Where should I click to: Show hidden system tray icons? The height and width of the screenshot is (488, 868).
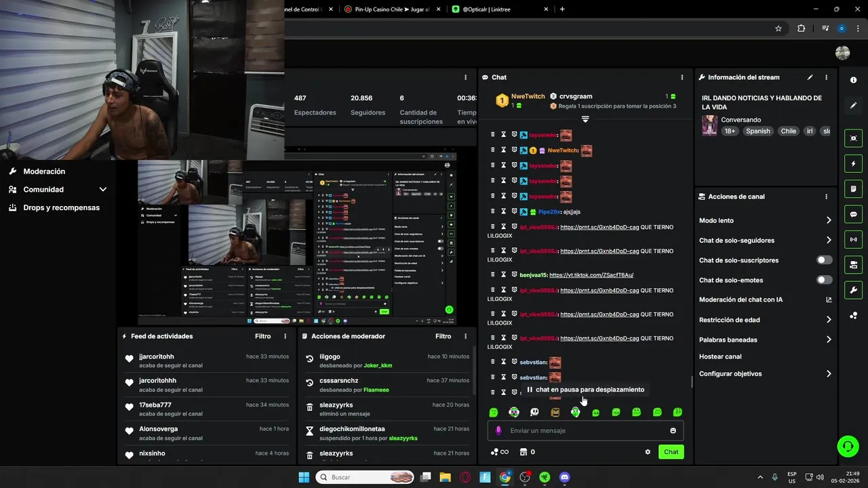click(x=759, y=477)
